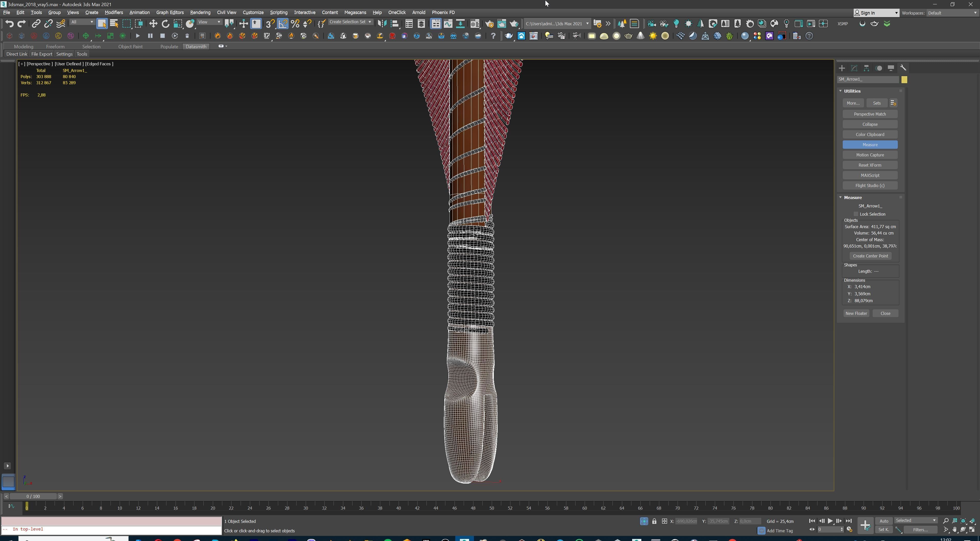Select the Pan View hand icon

pyautogui.click(x=954, y=530)
